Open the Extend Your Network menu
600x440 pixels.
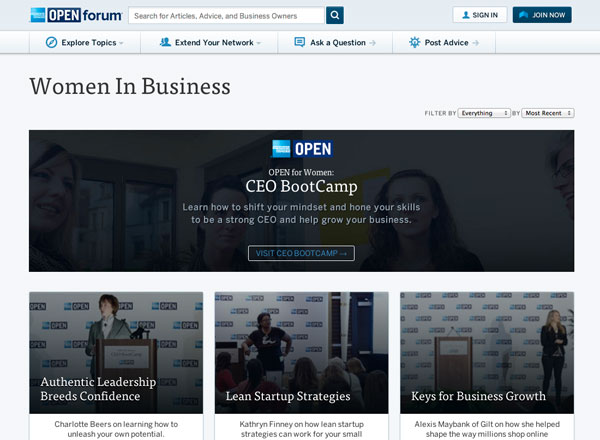click(209, 42)
